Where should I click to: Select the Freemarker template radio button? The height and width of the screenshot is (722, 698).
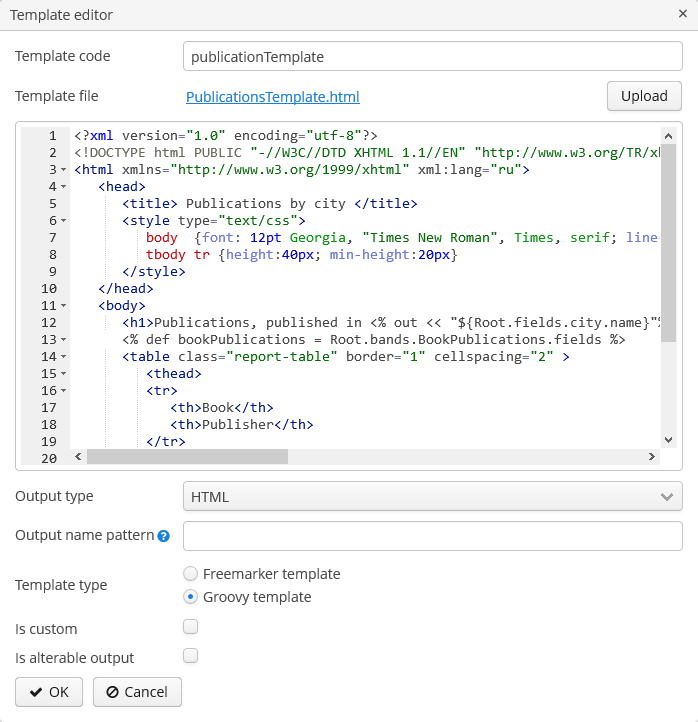coord(191,574)
